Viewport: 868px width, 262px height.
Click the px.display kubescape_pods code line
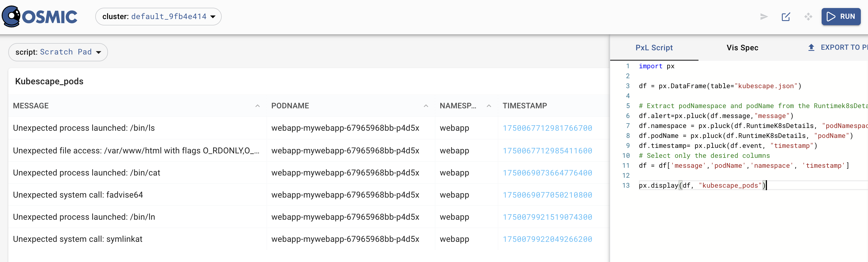(702, 185)
